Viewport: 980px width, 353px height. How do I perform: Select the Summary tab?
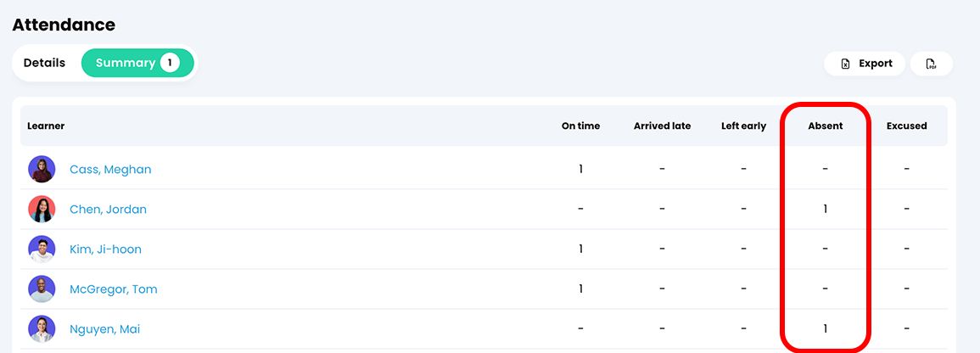click(x=137, y=63)
